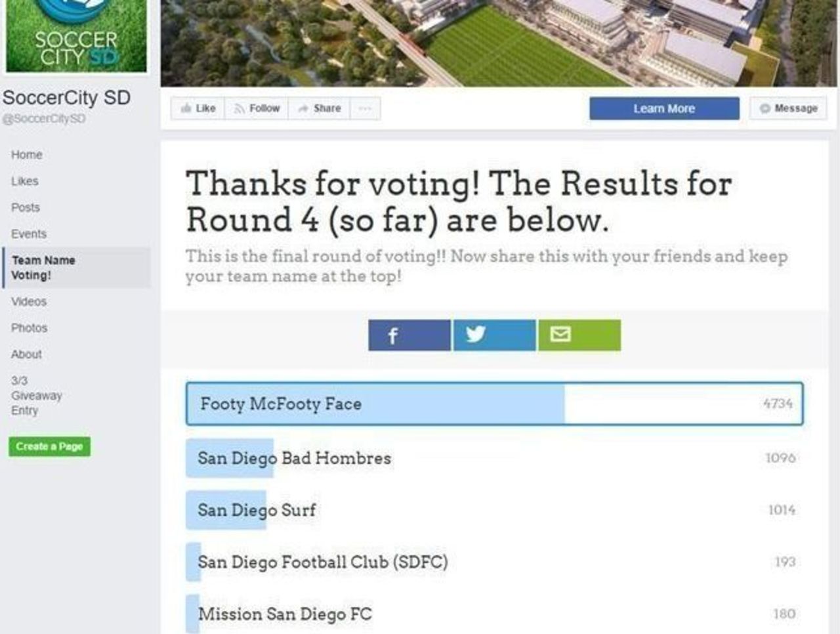Select the San Diego Bad Hombres option

pos(295,458)
